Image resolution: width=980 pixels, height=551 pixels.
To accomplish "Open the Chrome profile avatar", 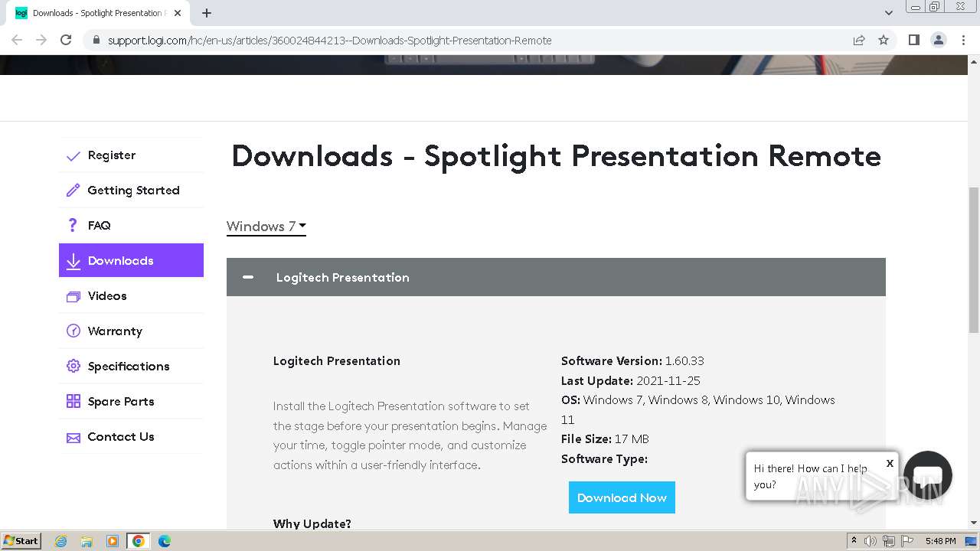I will coord(939,40).
